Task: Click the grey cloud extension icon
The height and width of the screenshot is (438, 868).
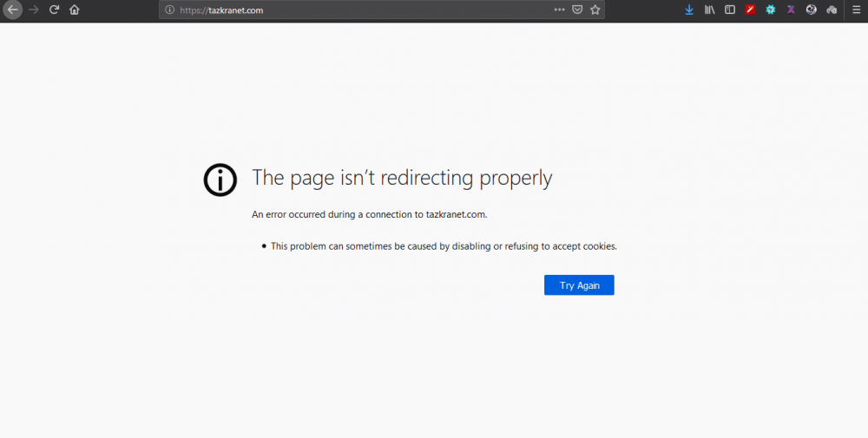Action: pyautogui.click(x=831, y=10)
